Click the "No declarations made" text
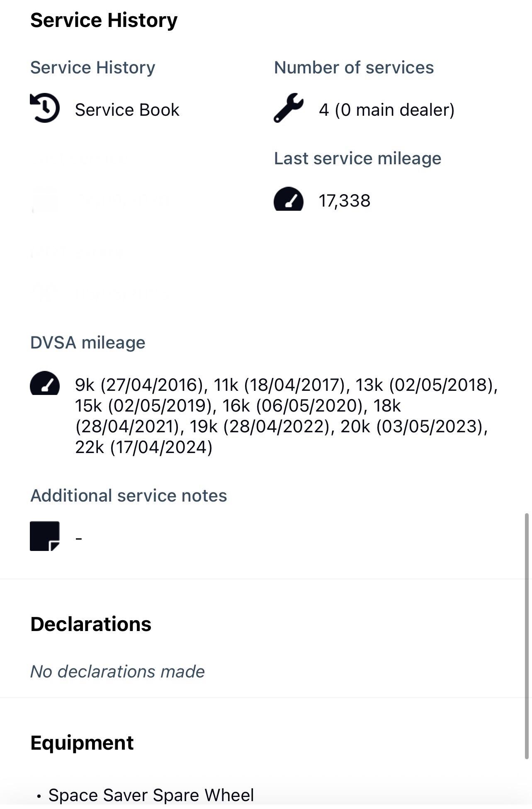The height and width of the screenshot is (809, 532). [x=117, y=671]
